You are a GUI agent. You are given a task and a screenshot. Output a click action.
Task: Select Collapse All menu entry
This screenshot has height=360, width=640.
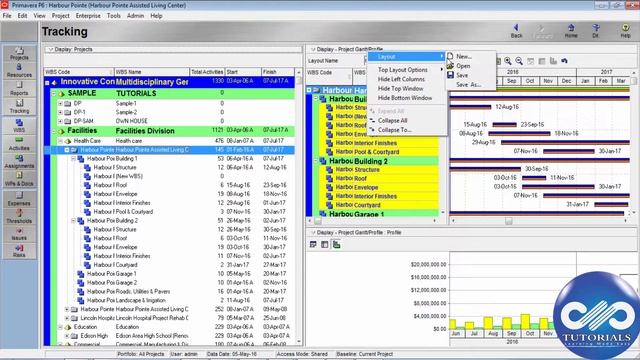pyautogui.click(x=407, y=120)
